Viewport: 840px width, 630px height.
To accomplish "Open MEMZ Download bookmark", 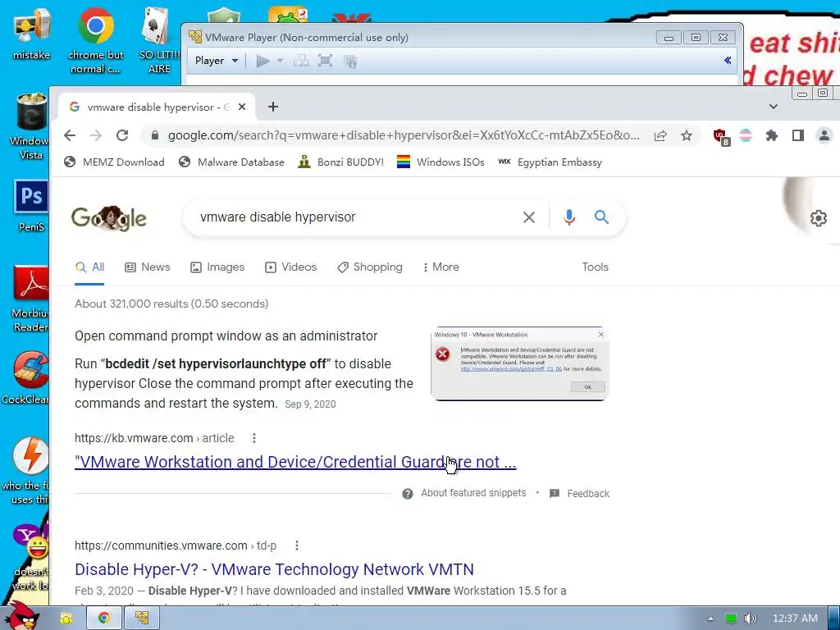I will pos(114,162).
